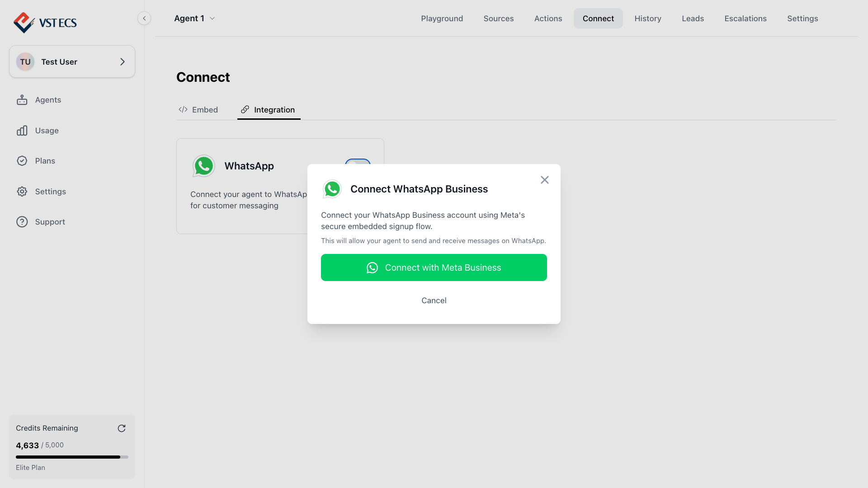Click the Elite Plan label

coord(30,468)
